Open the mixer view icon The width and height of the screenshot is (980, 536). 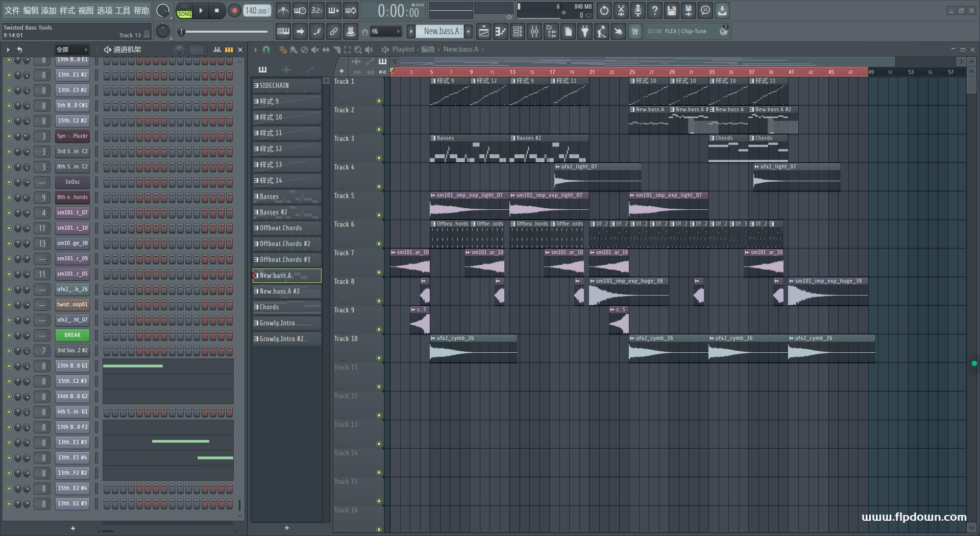[x=534, y=32]
